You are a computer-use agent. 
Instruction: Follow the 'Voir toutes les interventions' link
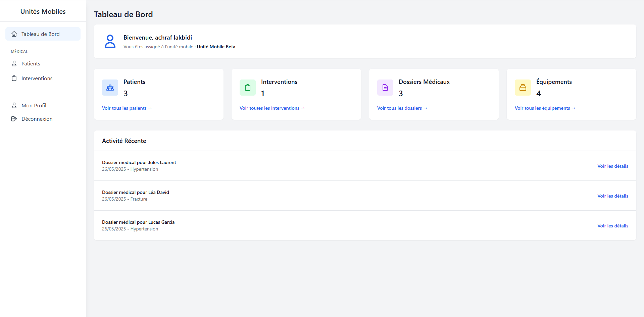pos(272,108)
